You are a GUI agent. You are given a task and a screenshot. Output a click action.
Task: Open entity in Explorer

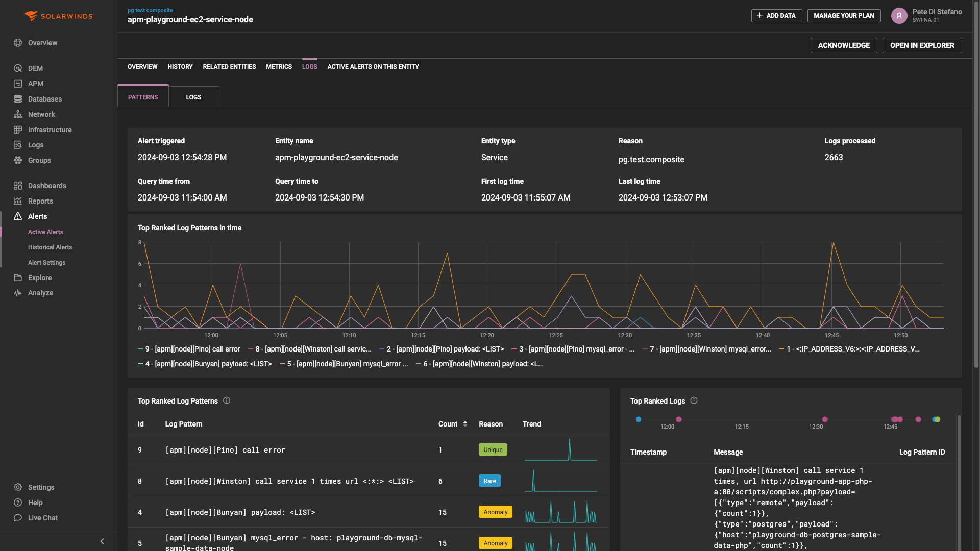(x=922, y=45)
